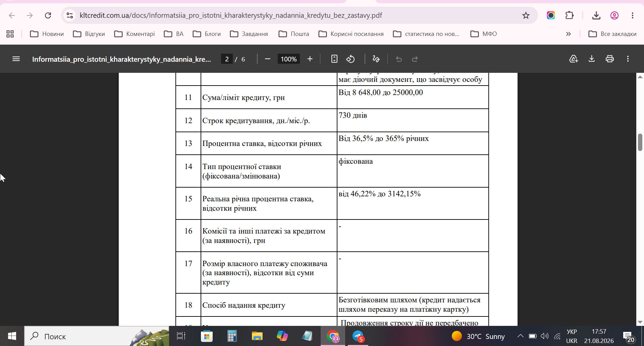Bookmark this page with the star
The image size is (644, 346).
(526, 15)
